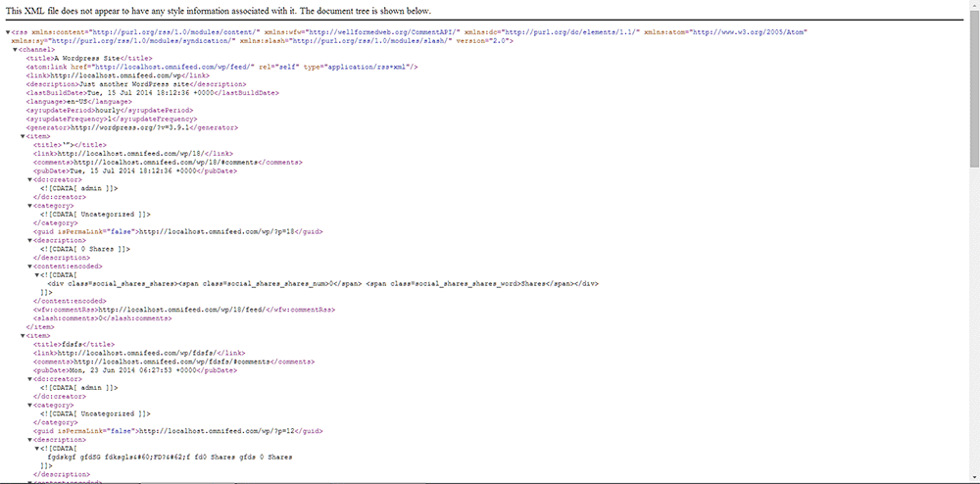
Task: Collapse dc:creator node above the wp/?p=18 guid
Action: 30,180
